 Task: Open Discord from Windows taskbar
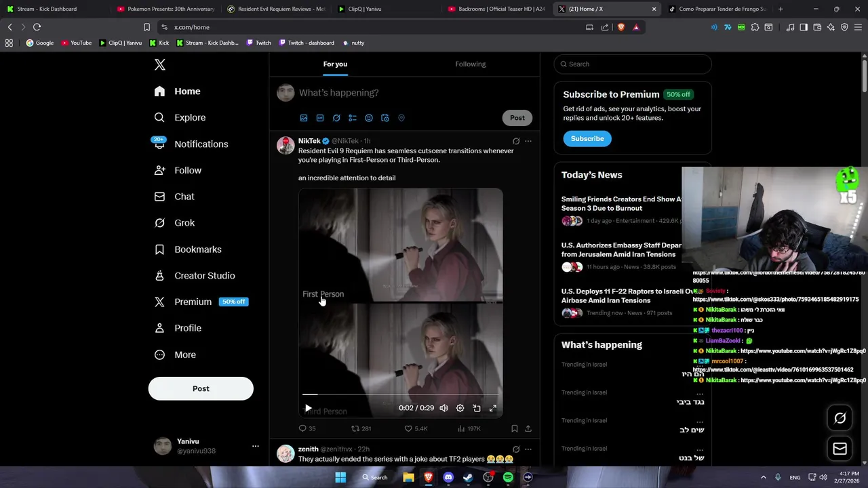(x=448, y=477)
